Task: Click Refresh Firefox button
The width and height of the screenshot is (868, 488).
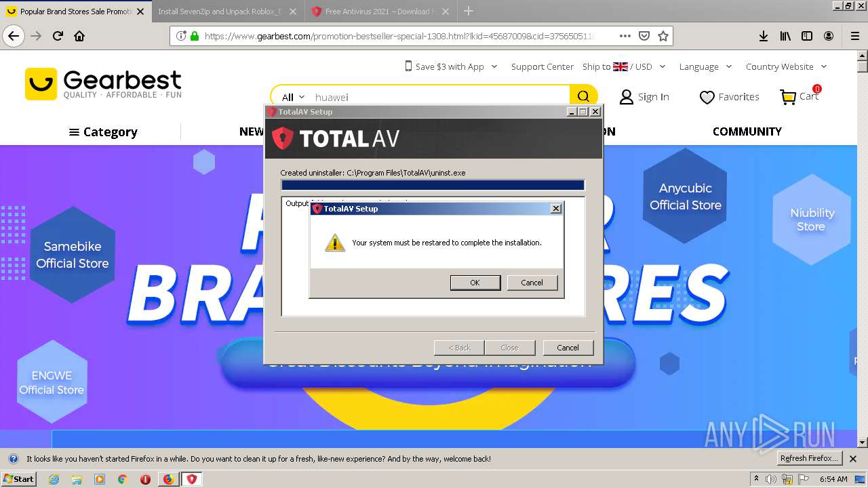Action: click(810, 458)
